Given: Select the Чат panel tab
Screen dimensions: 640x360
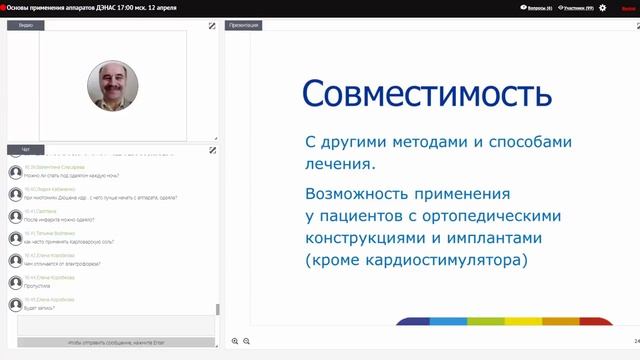Looking at the screenshot, I should coord(26,150).
